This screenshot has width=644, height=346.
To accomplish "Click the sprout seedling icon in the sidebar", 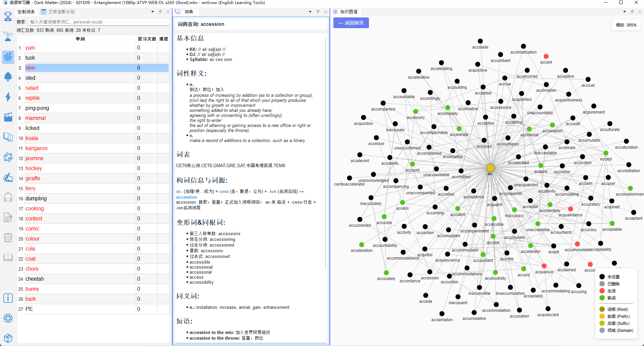I will [8, 37].
